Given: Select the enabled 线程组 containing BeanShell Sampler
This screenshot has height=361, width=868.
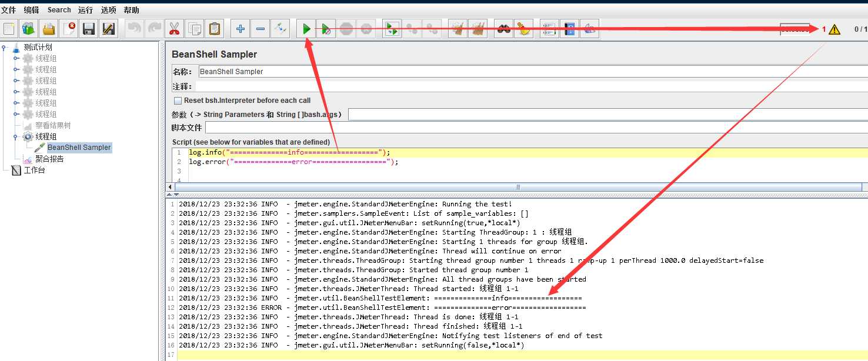Looking at the screenshot, I should click(46, 136).
